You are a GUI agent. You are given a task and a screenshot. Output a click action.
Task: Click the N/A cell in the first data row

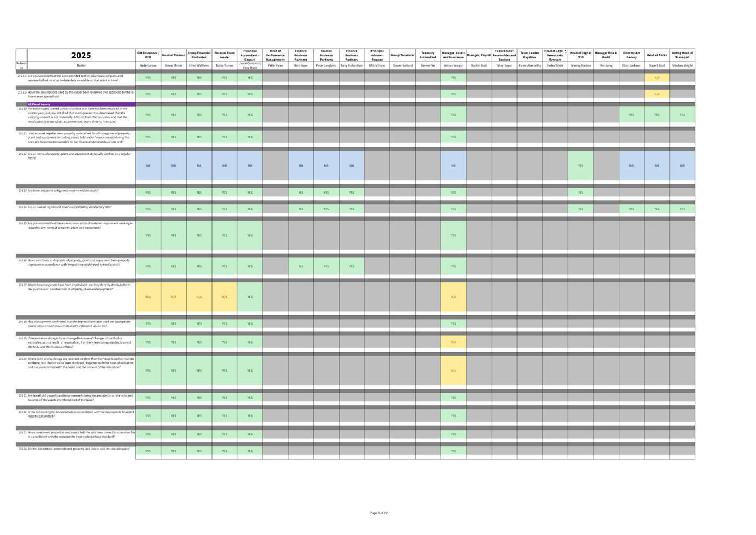(x=656, y=78)
